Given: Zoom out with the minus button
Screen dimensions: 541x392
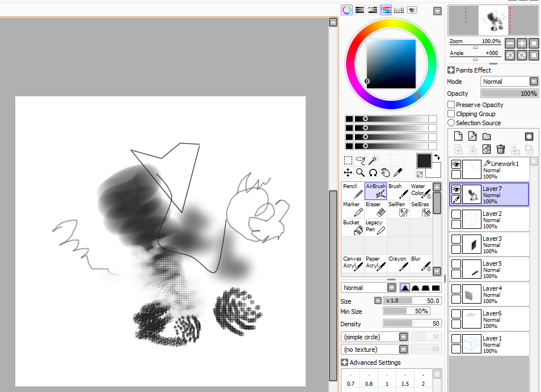Looking at the screenshot, I should click(x=510, y=44).
